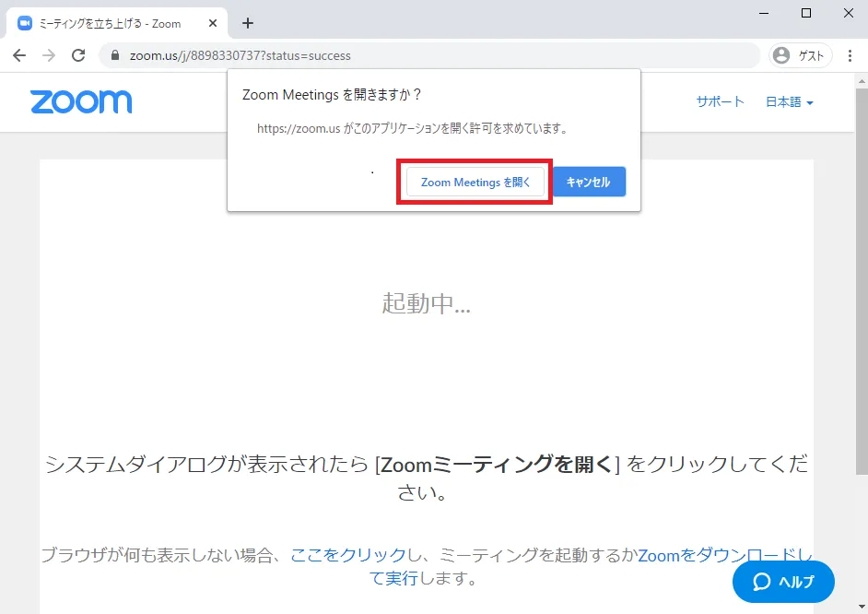Minimize the Chrome browser window
This screenshot has width=868, height=614.
(x=764, y=13)
